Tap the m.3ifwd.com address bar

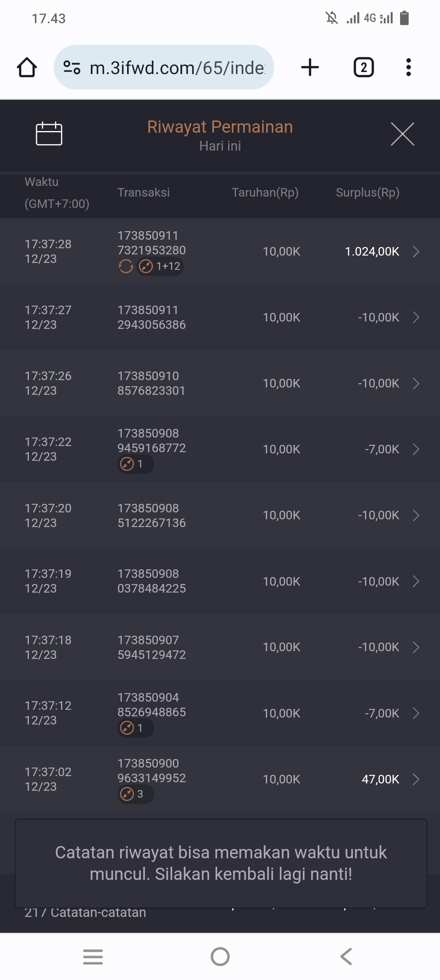177,68
